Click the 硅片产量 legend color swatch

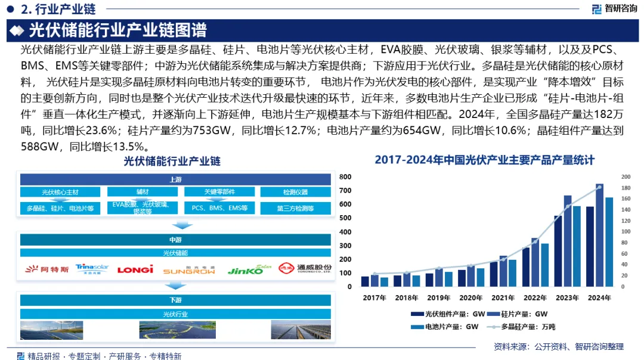[493, 314]
